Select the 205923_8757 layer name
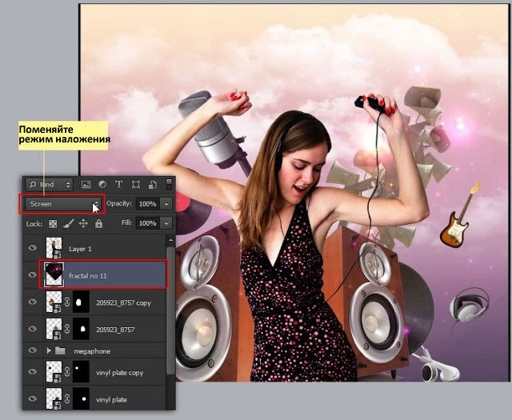Screen dimensions: 512x420 [x=115, y=330]
